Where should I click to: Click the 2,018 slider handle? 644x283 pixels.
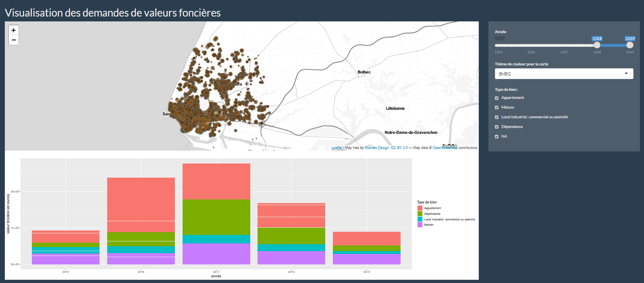(597, 45)
